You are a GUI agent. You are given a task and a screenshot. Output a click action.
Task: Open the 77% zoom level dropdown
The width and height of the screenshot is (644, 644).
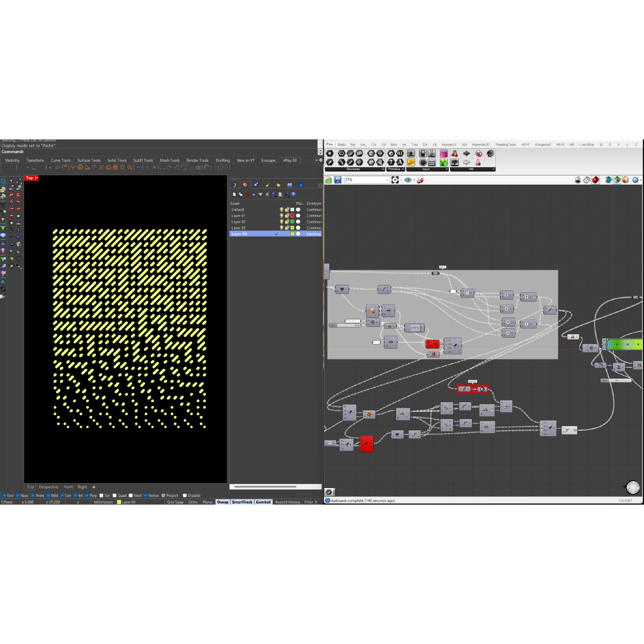point(387,180)
